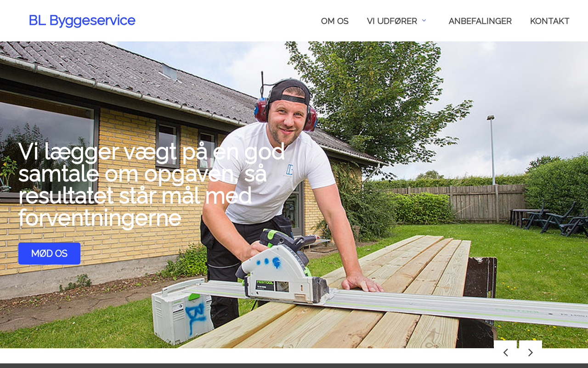Click the toolbox with blue BL graffiti
Image resolution: width=588 pixels, height=368 pixels.
coord(182,313)
